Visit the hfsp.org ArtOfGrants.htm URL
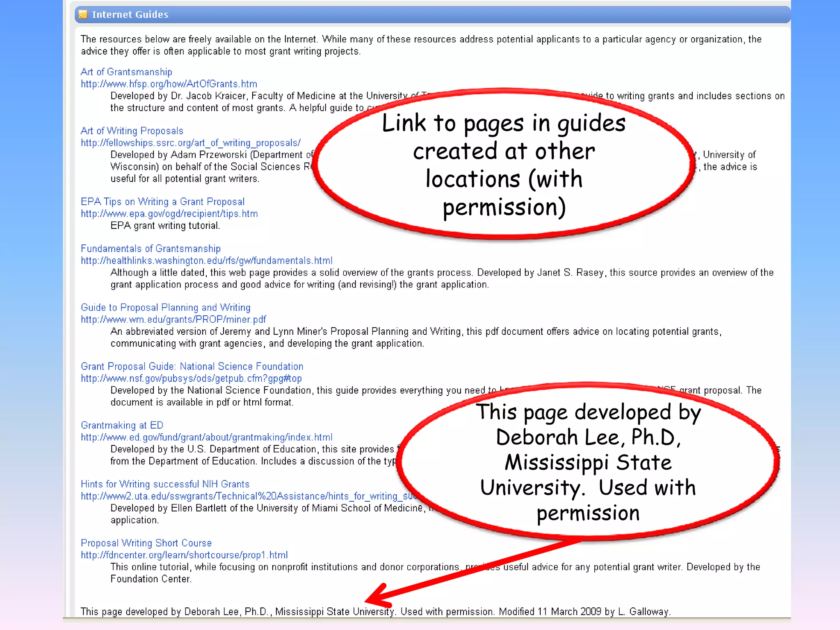This screenshot has height=630, width=840. 169,84
